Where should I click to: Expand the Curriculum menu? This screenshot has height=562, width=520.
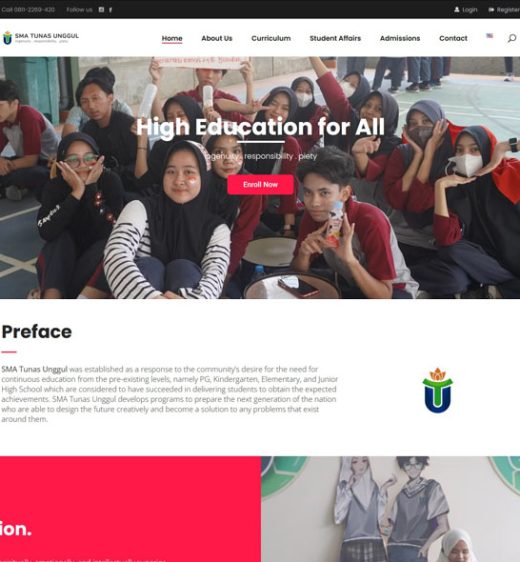271,38
